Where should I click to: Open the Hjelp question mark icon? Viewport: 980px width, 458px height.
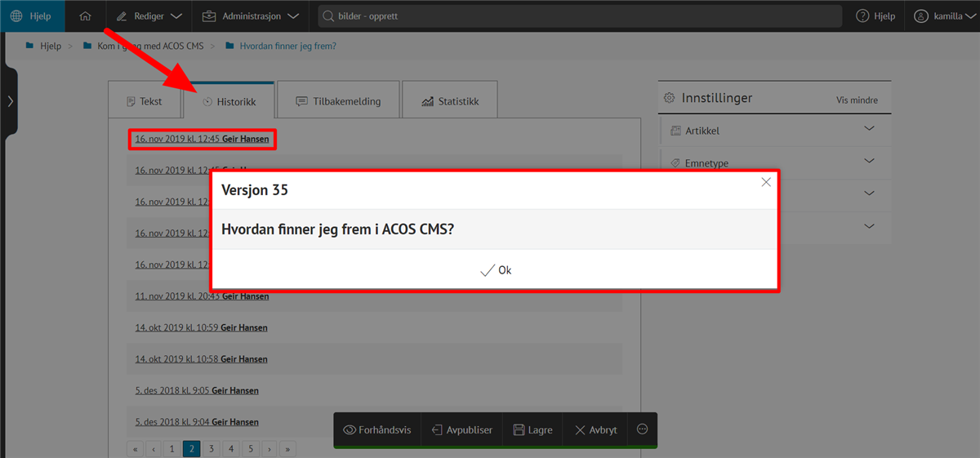pos(862,16)
